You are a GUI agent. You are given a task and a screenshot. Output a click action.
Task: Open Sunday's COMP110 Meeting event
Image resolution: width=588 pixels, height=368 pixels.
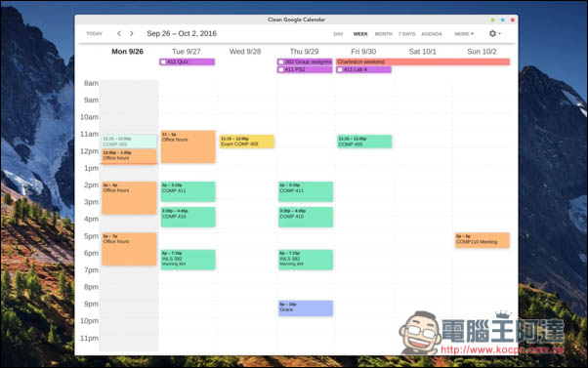(x=483, y=240)
